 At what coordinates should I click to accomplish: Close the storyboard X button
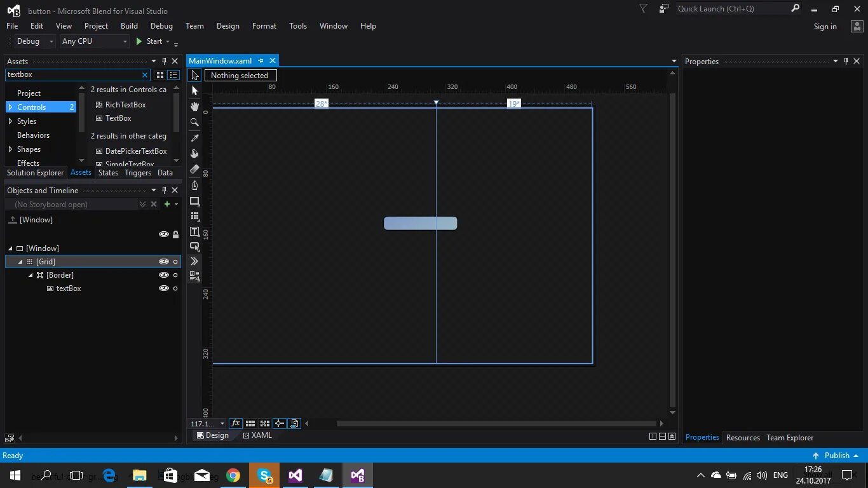click(153, 204)
